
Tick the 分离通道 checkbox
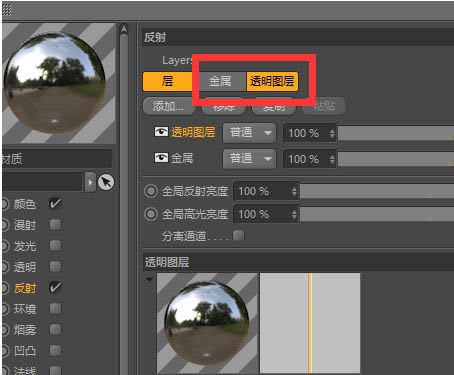point(238,235)
